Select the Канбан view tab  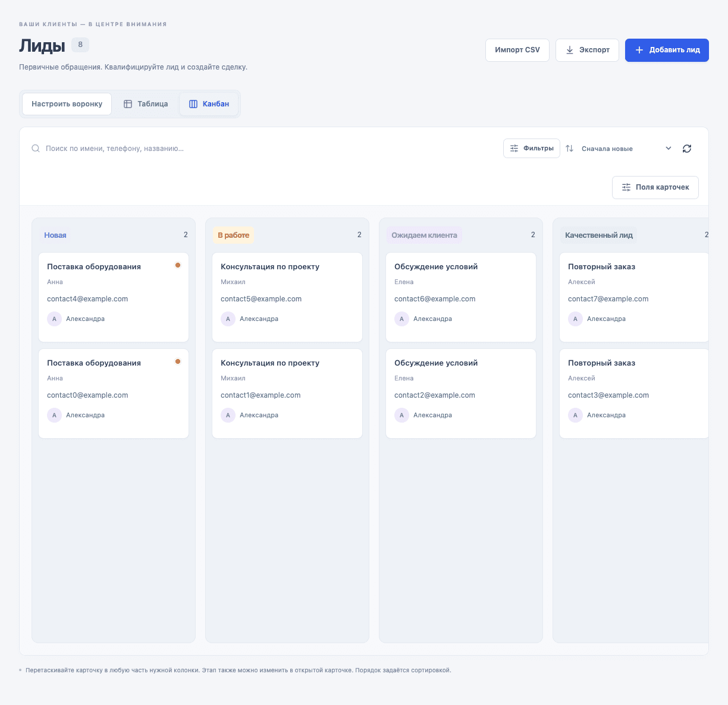click(209, 104)
